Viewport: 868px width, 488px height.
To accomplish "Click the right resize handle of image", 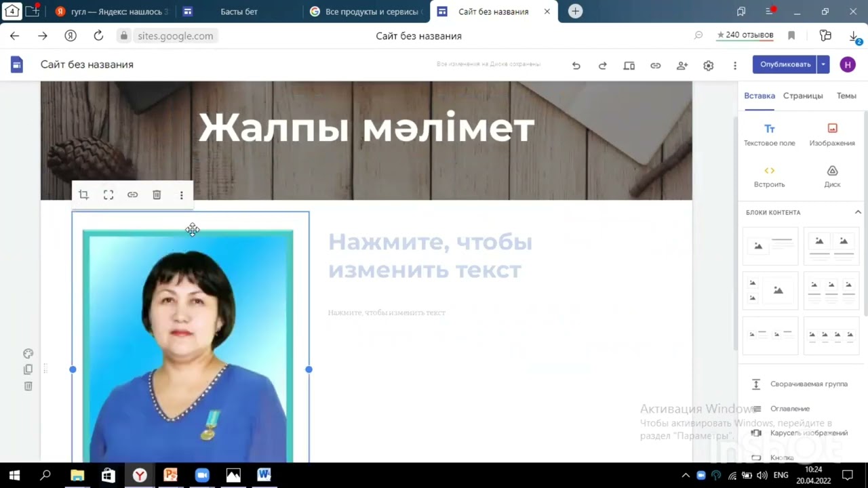I will coord(309,369).
